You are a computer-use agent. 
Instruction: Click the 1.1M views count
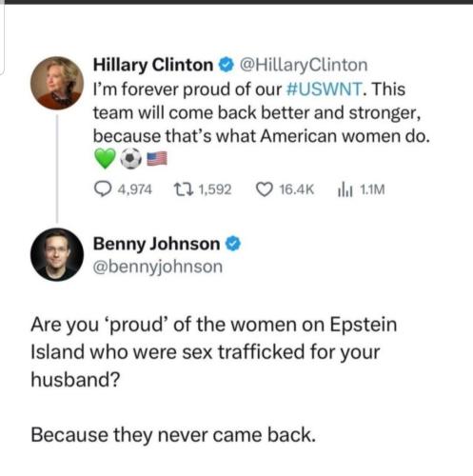(372, 189)
